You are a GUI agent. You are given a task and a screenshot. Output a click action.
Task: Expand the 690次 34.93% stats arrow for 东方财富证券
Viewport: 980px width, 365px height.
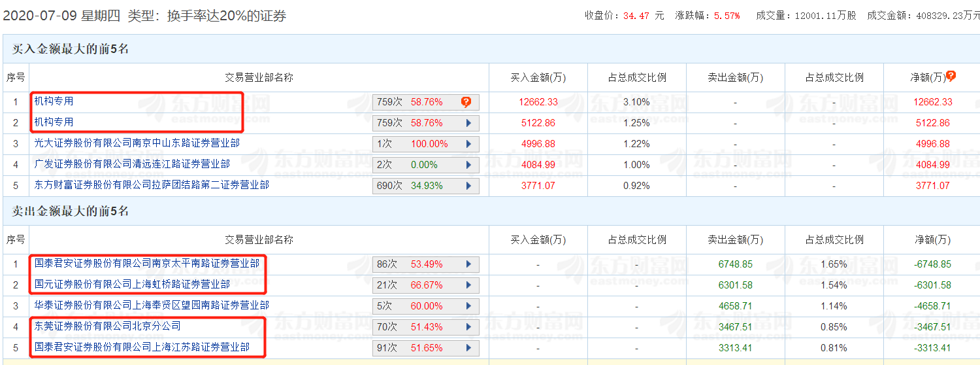point(468,186)
